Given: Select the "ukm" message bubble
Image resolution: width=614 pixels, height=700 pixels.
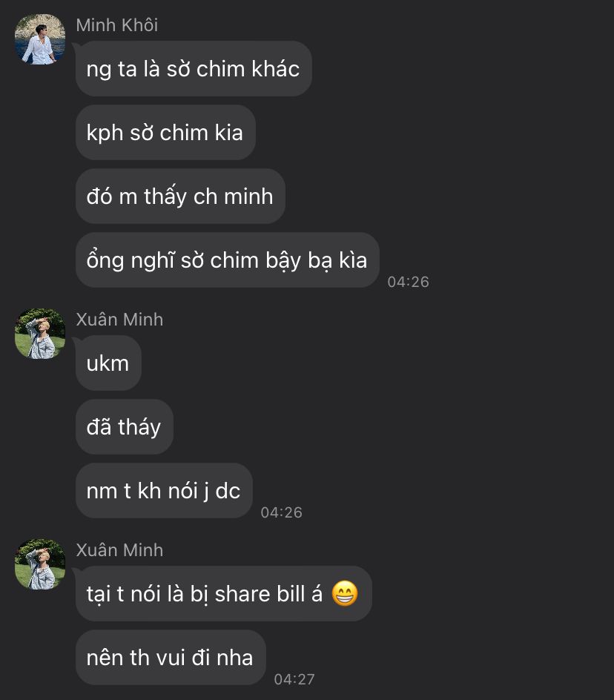Looking at the screenshot, I should point(108,363).
